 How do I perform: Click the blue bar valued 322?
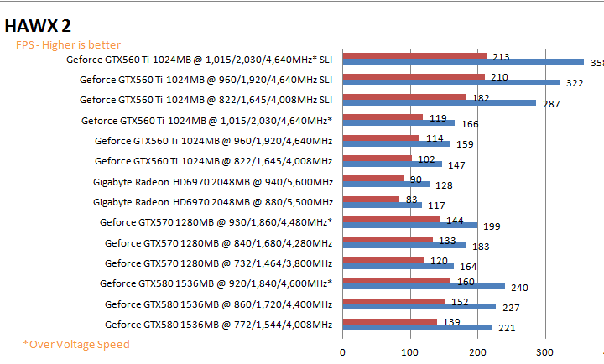(x=451, y=82)
